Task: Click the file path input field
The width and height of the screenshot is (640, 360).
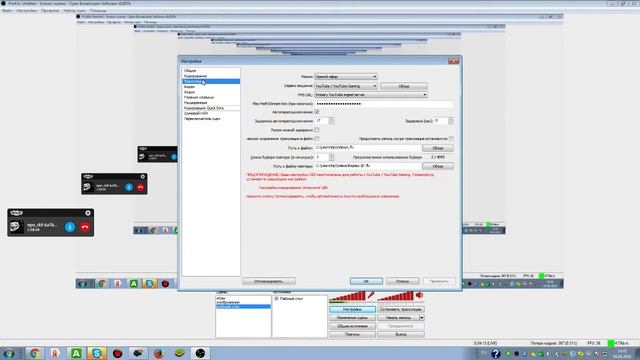Action: click(x=368, y=148)
